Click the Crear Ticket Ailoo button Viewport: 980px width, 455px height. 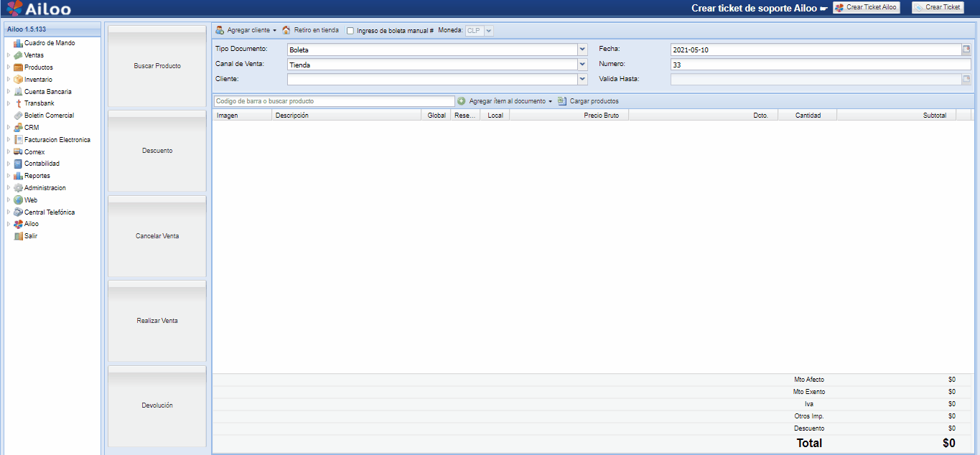pyautogui.click(x=867, y=7)
